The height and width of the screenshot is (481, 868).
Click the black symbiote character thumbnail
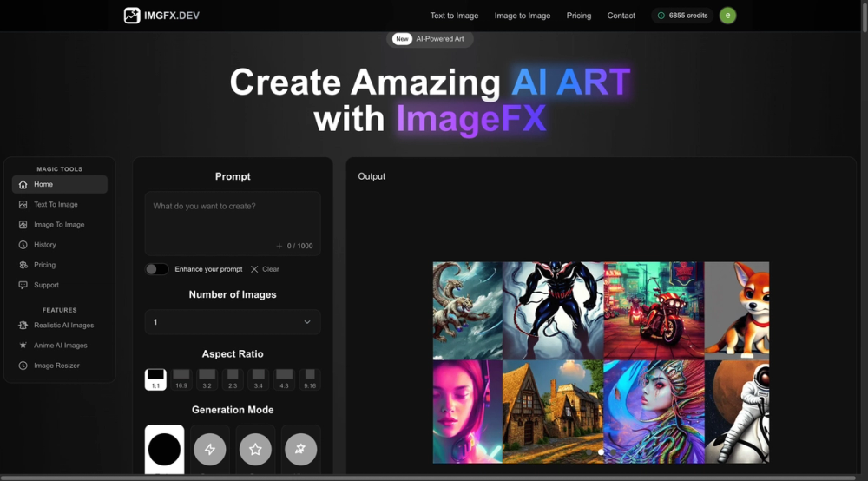click(553, 311)
